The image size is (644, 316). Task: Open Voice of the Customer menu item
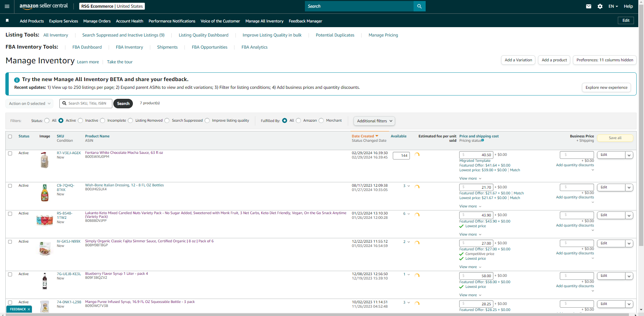(220, 21)
